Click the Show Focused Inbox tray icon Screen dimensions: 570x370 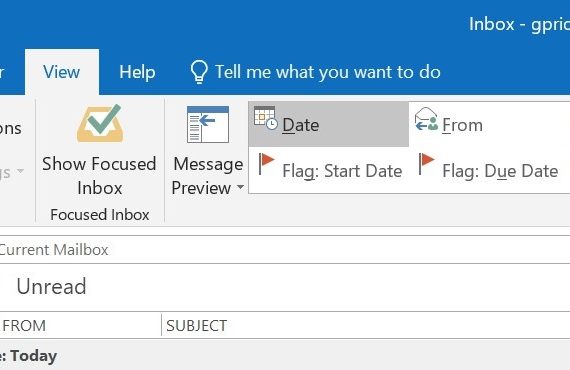100,123
